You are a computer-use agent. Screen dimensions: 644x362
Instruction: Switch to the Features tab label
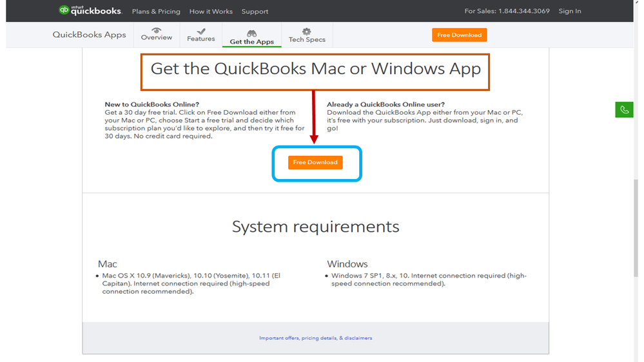[201, 39]
